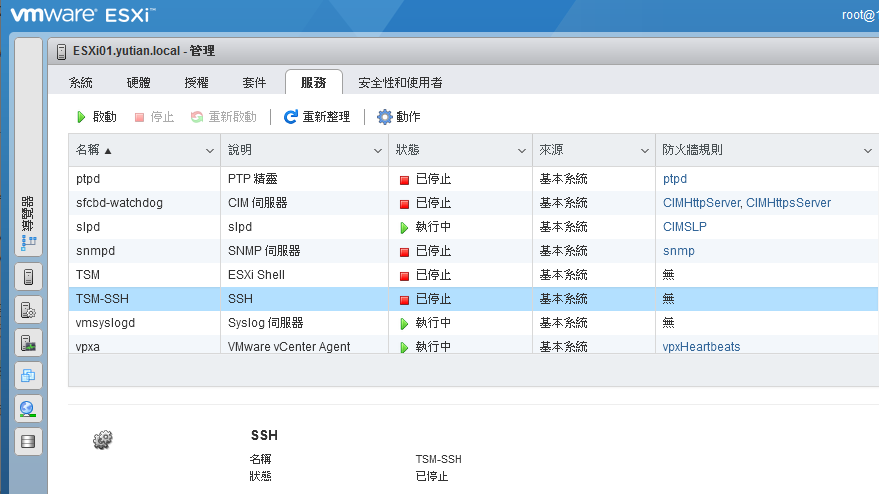This screenshot has height=494, width=879.
Task: Expand the Status (狀態) column dropdown
Action: point(522,151)
